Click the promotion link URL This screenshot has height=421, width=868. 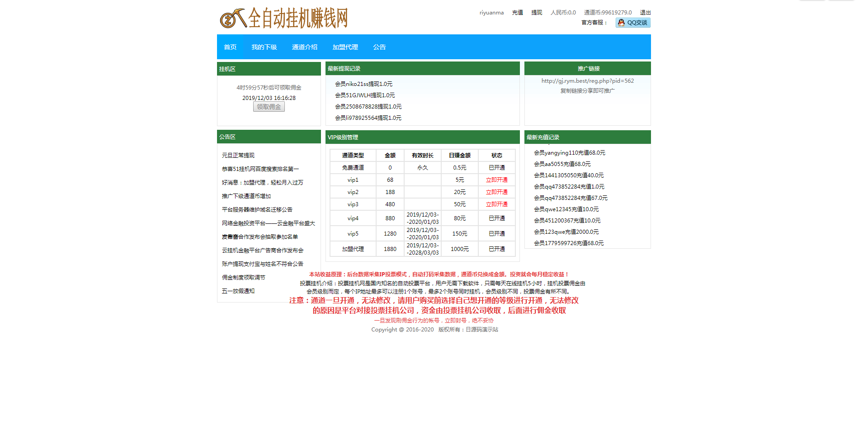[587, 80]
